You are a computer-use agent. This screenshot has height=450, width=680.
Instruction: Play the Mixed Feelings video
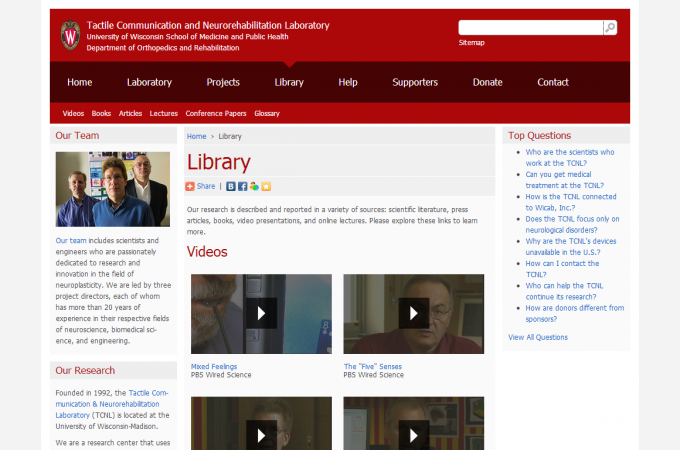[262, 313]
